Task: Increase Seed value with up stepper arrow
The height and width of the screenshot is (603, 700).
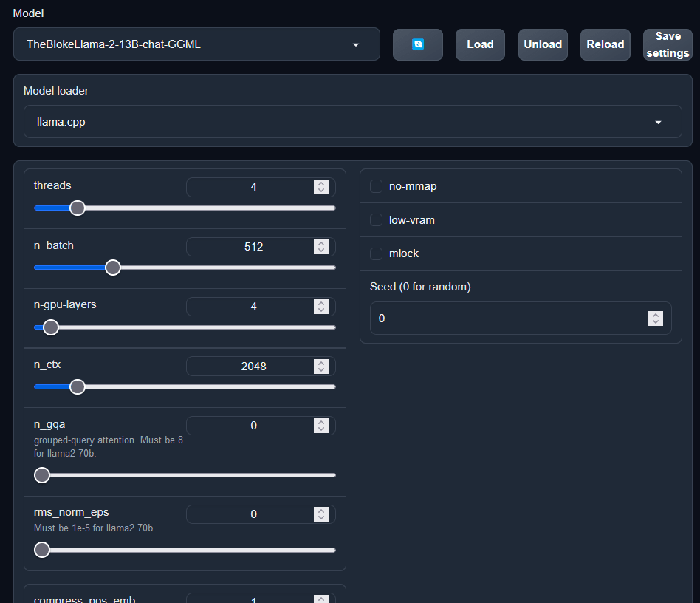Action: pos(655,315)
